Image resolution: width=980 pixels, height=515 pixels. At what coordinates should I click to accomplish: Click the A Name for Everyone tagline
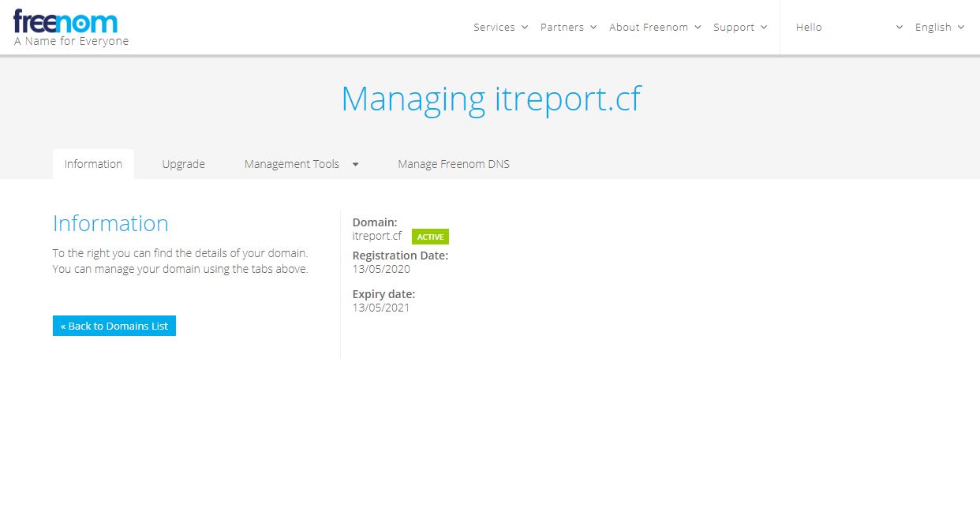click(71, 41)
